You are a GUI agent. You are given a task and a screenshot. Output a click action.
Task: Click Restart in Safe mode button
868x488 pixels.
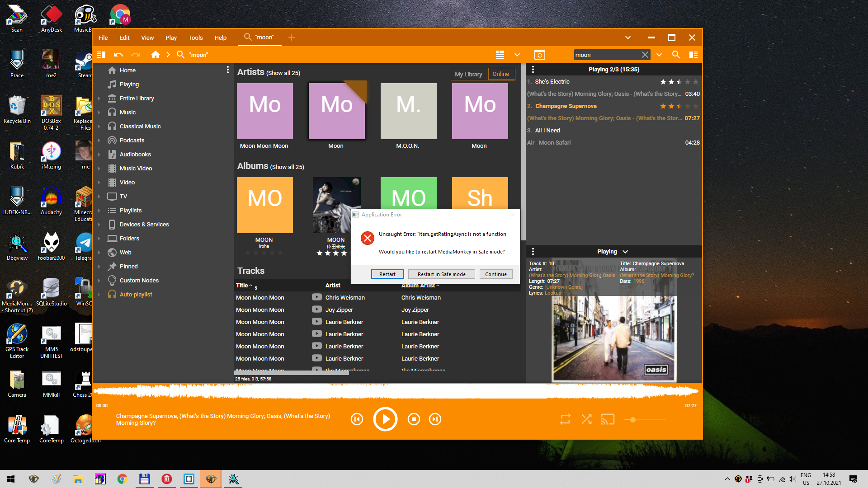(x=441, y=274)
